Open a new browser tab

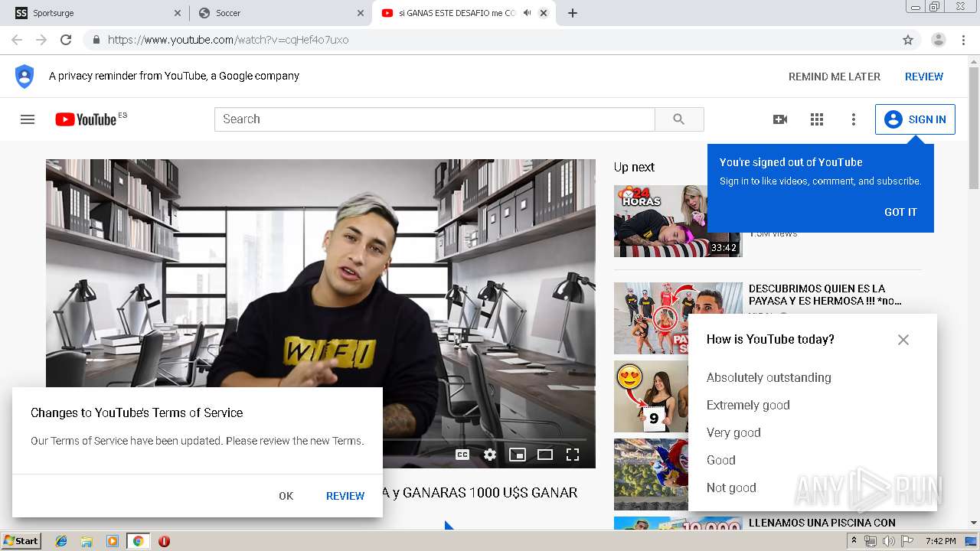click(573, 13)
